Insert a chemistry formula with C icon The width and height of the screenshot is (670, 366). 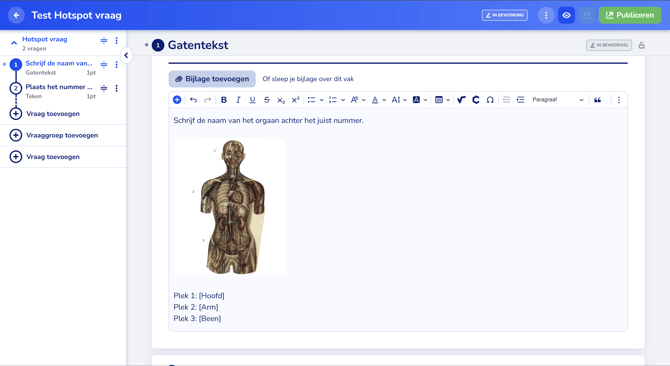[x=476, y=100]
